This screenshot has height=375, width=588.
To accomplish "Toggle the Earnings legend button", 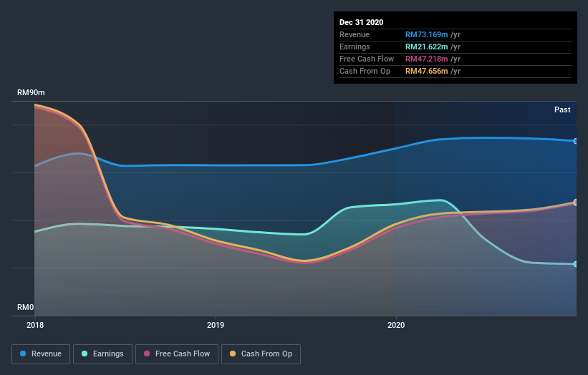I will tap(102, 354).
